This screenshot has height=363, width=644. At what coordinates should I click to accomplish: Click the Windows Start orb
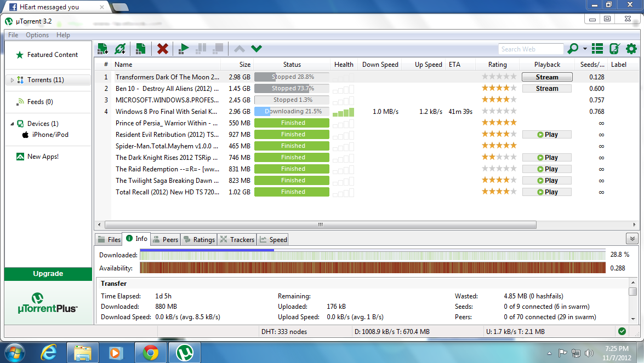click(15, 353)
